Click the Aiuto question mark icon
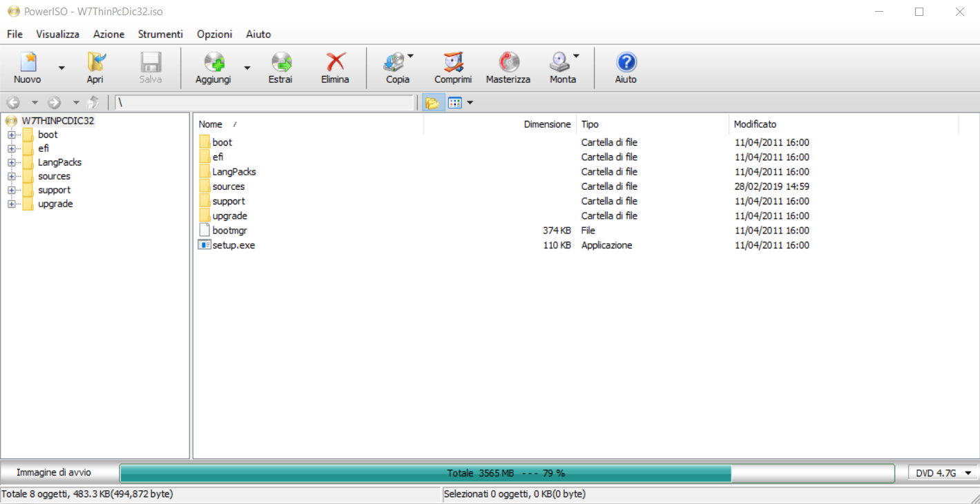980x504 pixels. [x=626, y=63]
